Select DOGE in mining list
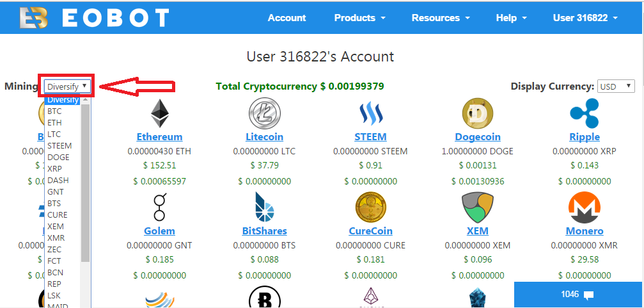 click(63, 157)
